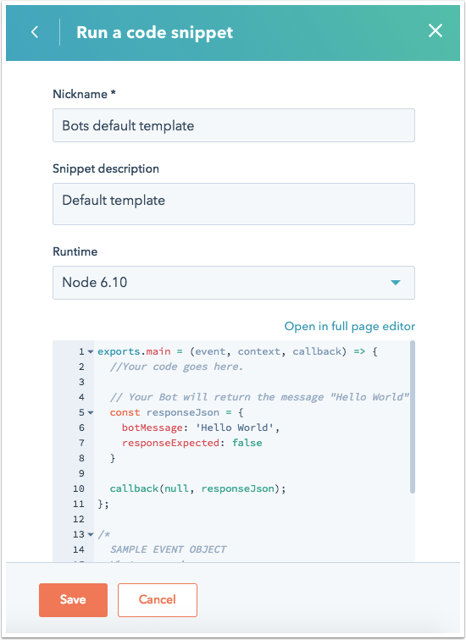466x640 pixels.
Task: Open the code in full page editor
Action: pyautogui.click(x=350, y=326)
